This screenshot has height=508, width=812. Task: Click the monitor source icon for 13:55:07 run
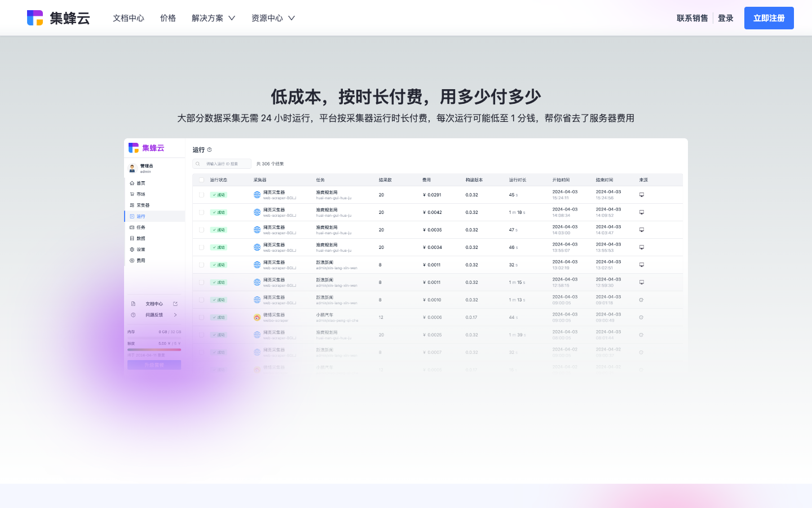(x=642, y=247)
